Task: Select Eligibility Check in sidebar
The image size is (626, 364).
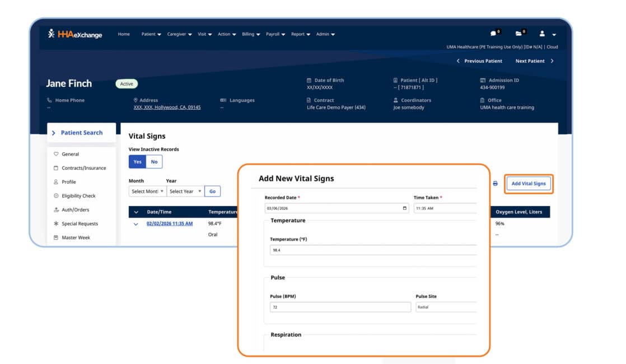Action: [78, 196]
